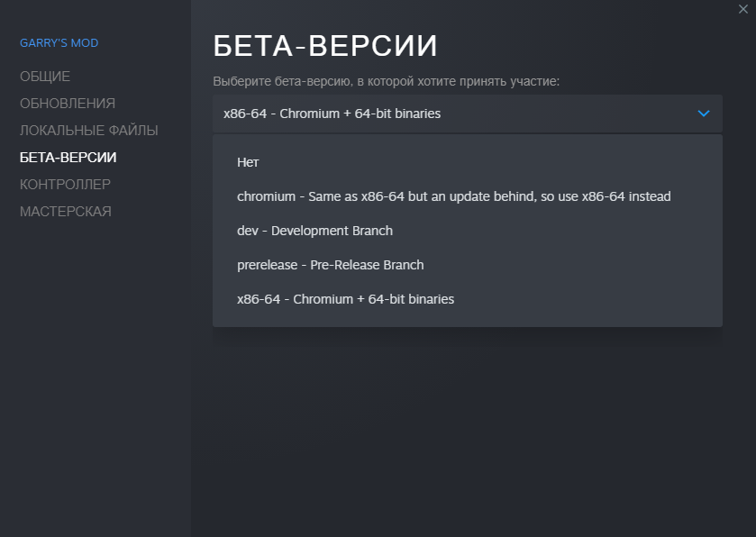Select the chromium beta branch option
The height and width of the screenshot is (537, 756).
(454, 196)
